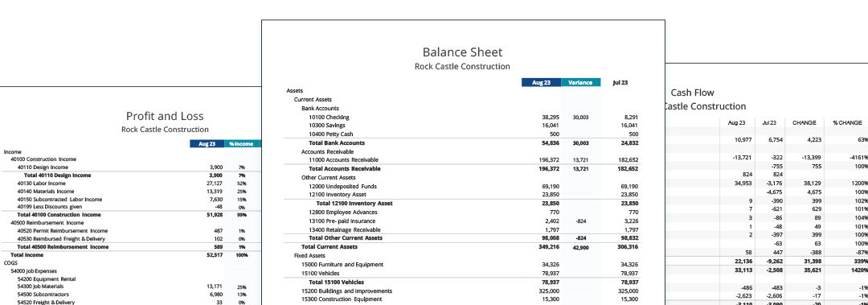Click the 11000 Accounts Receivable row label
868x305 pixels.
[343, 159]
